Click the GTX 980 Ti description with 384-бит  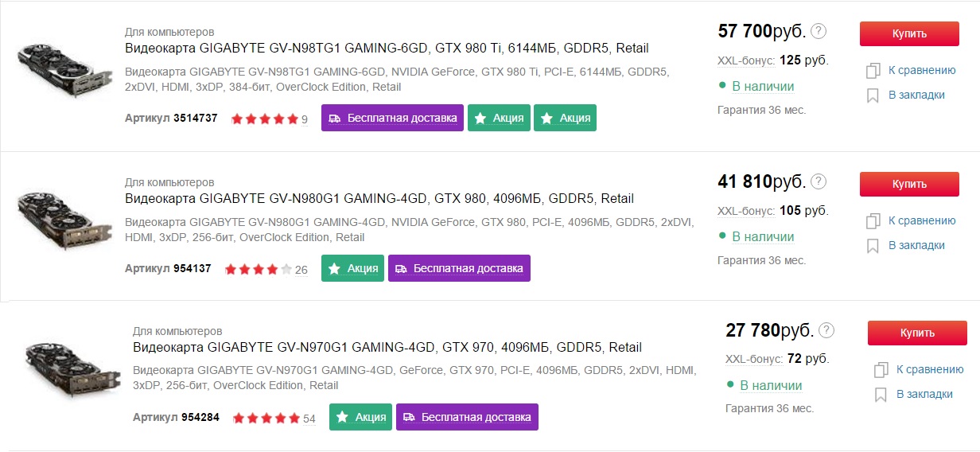(x=397, y=80)
